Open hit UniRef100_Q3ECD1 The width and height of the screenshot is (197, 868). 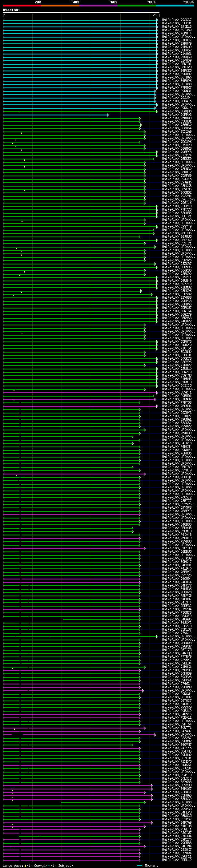tap(177, 23)
